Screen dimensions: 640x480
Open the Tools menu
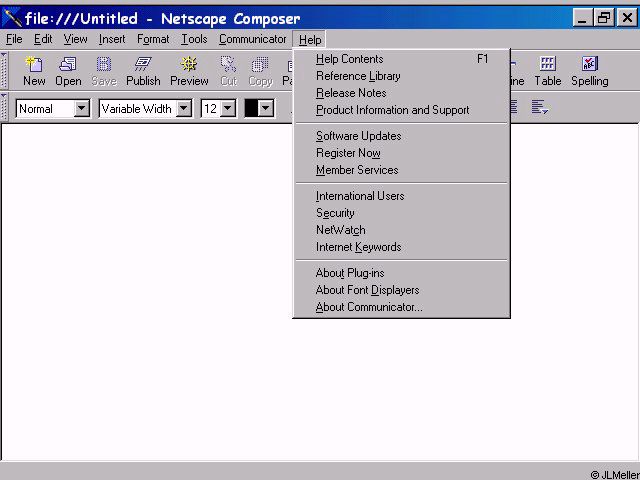[194, 39]
